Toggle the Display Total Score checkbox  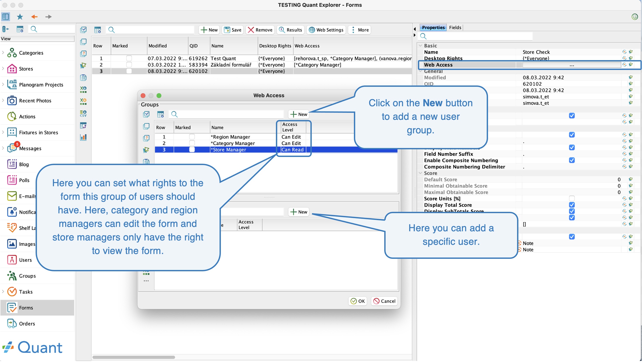tap(571, 205)
